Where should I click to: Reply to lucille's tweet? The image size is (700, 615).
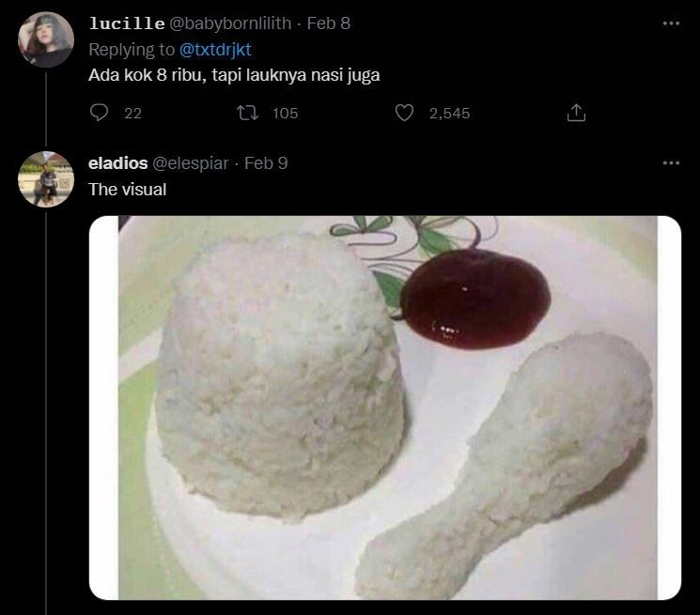tap(100, 113)
